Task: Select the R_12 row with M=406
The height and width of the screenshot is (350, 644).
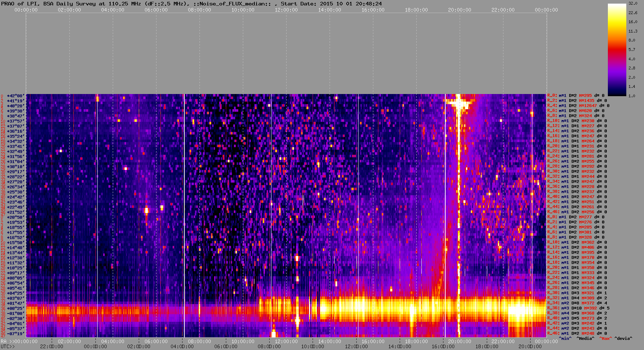Action: [x=577, y=248]
